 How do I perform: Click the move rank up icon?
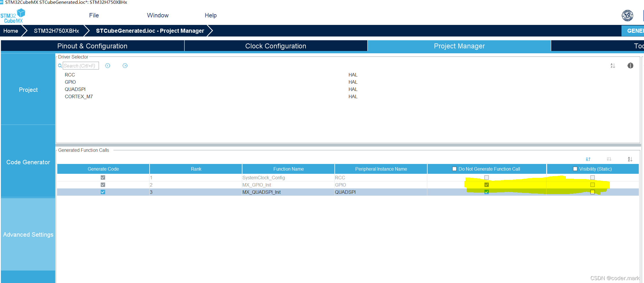click(x=588, y=159)
